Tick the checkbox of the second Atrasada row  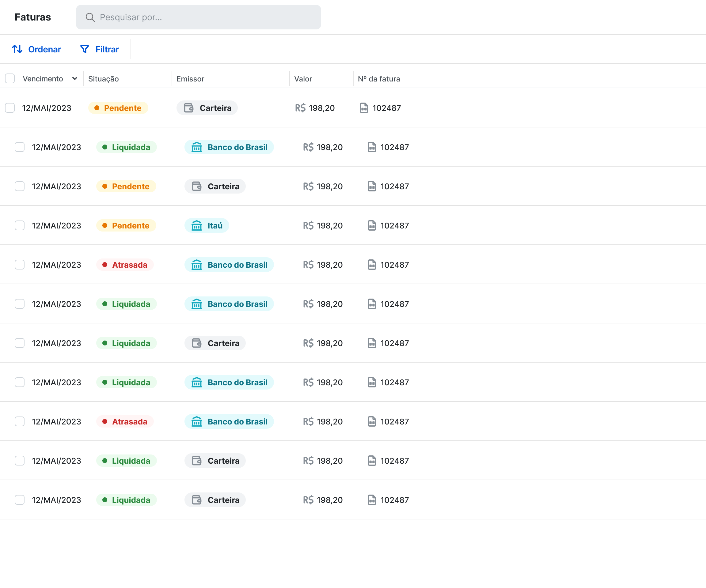coord(20,421)
